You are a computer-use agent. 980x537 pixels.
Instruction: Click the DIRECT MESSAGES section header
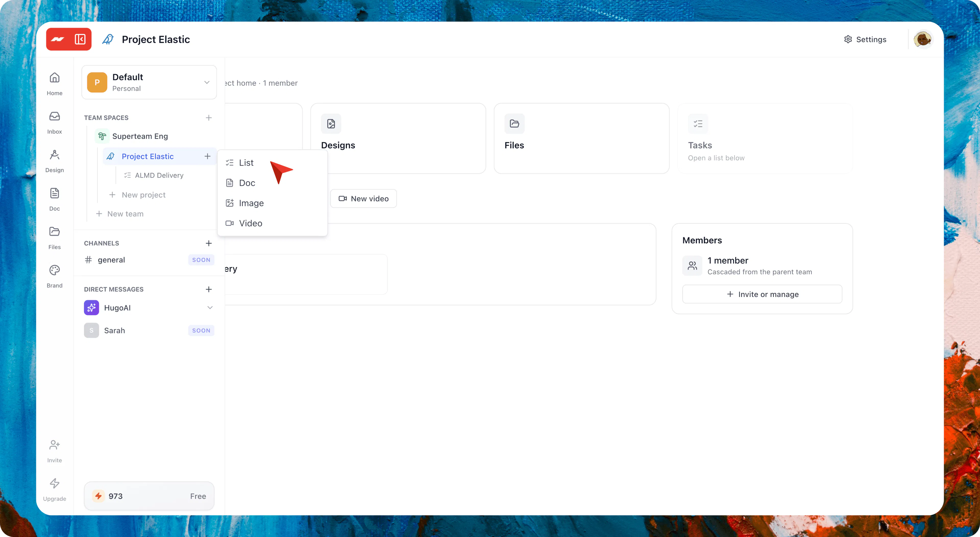[x=114, y=289]
